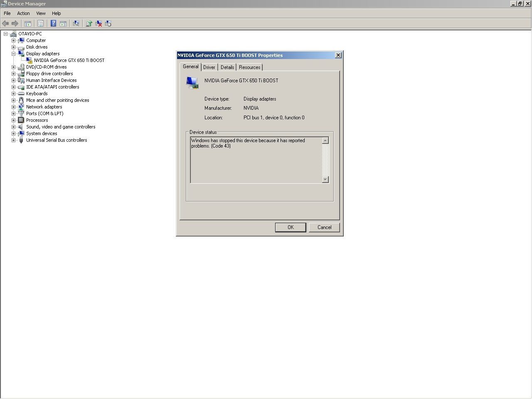
Task: Click the Uninstall device toolbar icon
Action: pos(99,24)
